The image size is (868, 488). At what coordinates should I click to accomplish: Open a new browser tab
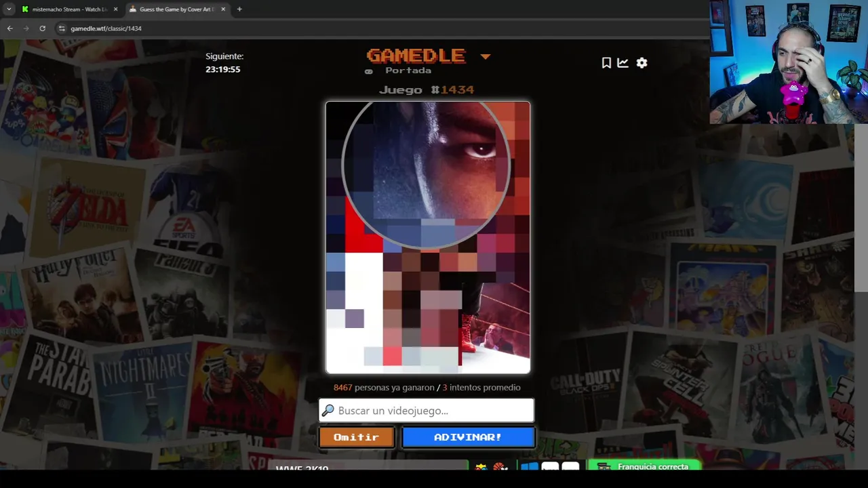point(239,9)
